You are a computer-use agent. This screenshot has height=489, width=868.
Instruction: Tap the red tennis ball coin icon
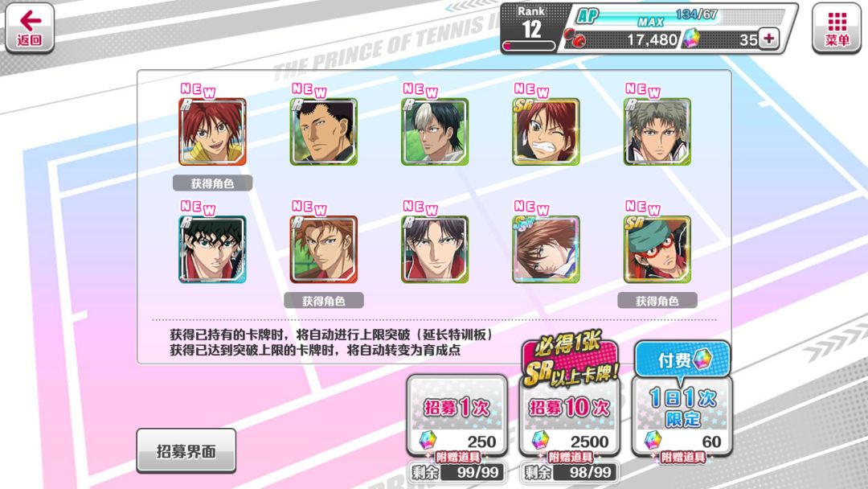coord(575,39)
